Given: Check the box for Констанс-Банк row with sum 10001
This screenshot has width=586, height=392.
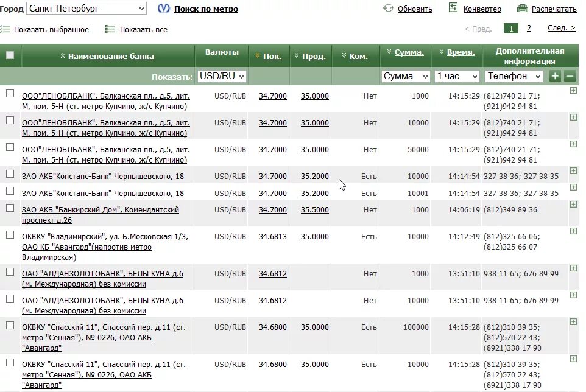Looking at the screenshot, I should [x=10, y=191].
